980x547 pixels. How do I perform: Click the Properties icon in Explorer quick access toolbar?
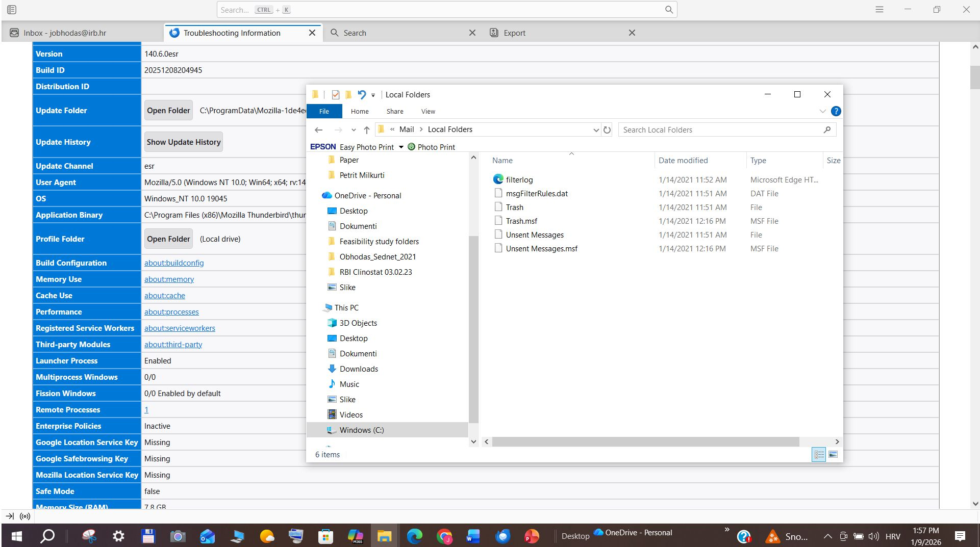point(335,95)
